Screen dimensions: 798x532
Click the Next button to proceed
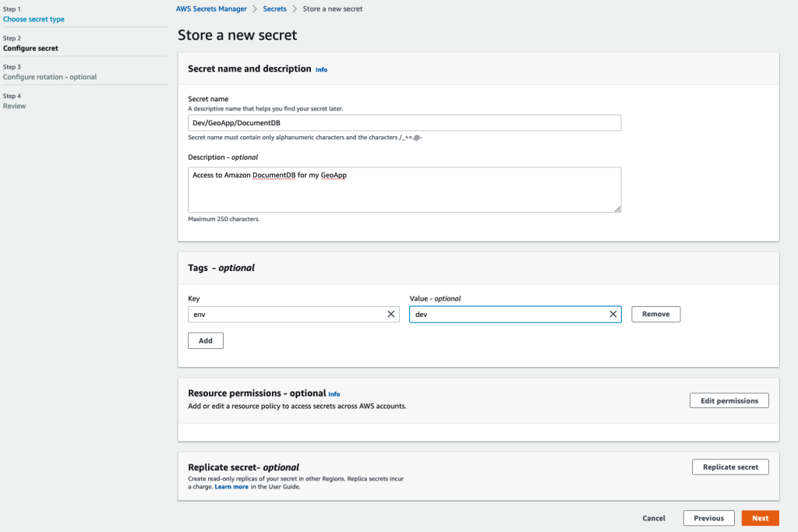click(x=760, y=518)
